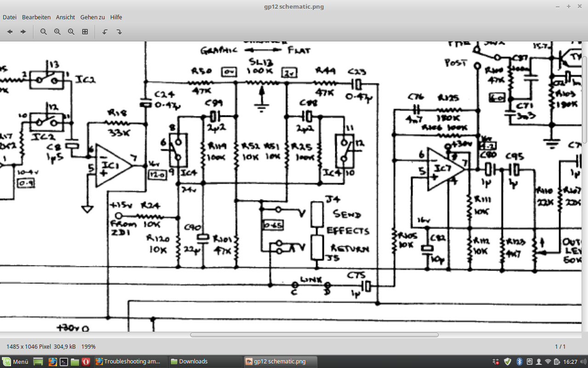
Task: Click the FLAT label in schematic
Action: pos(299,50)
